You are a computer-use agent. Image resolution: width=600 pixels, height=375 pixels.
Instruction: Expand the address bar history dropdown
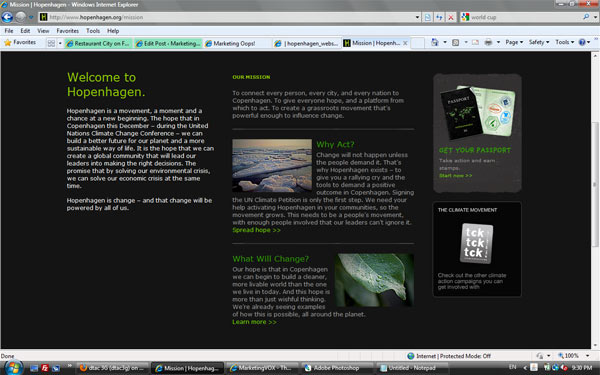(417, 17)
